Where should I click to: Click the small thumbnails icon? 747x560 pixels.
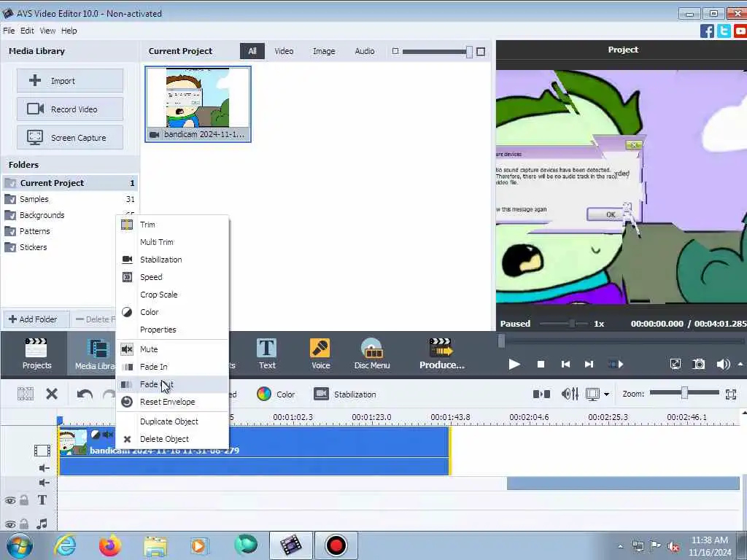[395, 51]
